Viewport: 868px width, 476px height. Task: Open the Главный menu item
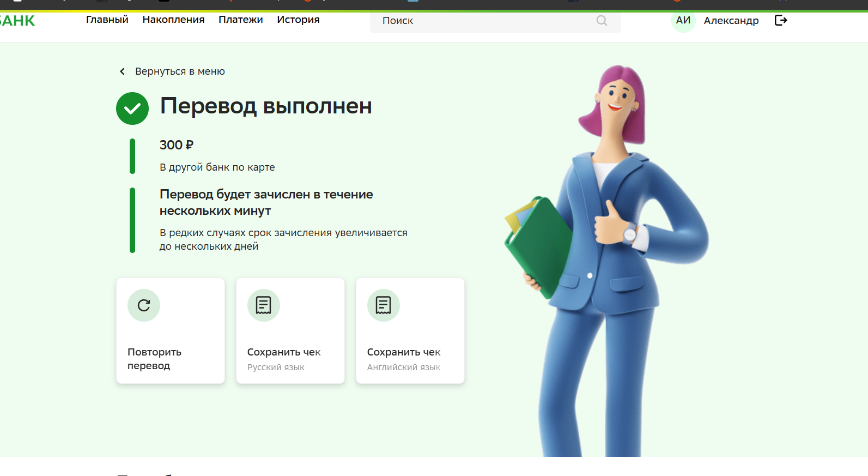pyautogui.click(x=107, y=20)
